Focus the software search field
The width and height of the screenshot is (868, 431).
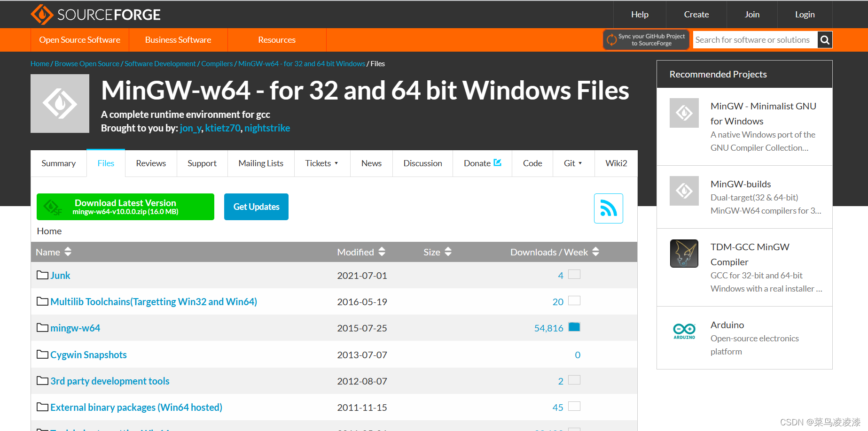click(x=755, y=40)
